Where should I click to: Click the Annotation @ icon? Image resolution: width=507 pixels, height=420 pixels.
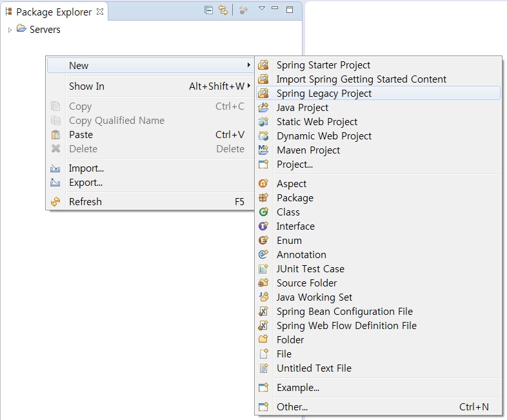[x=263, y=254]
